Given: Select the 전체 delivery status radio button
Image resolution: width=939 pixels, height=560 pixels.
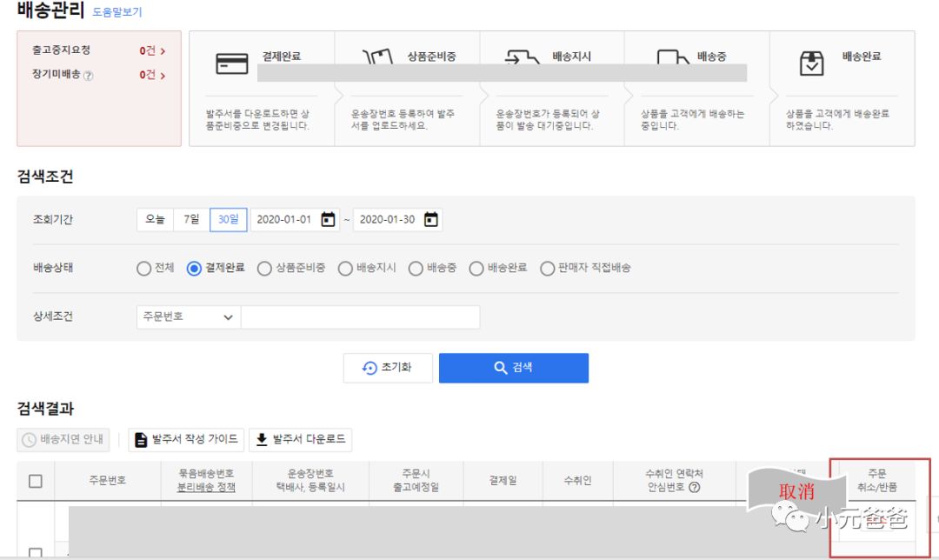Looking at the screenshot, I should pos(143,269).
